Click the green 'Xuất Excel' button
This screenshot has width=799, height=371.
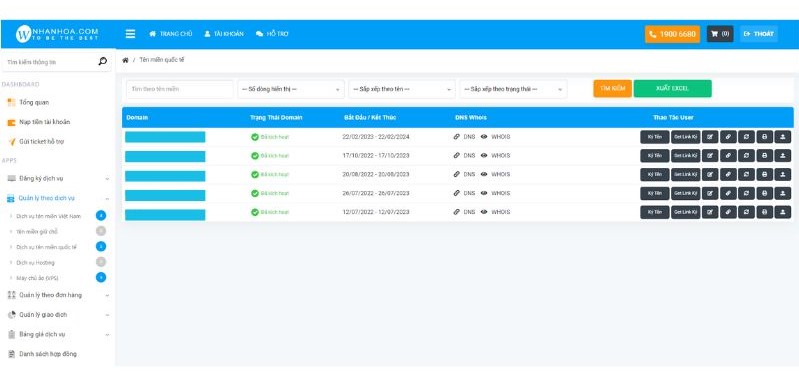click(673, 89)
